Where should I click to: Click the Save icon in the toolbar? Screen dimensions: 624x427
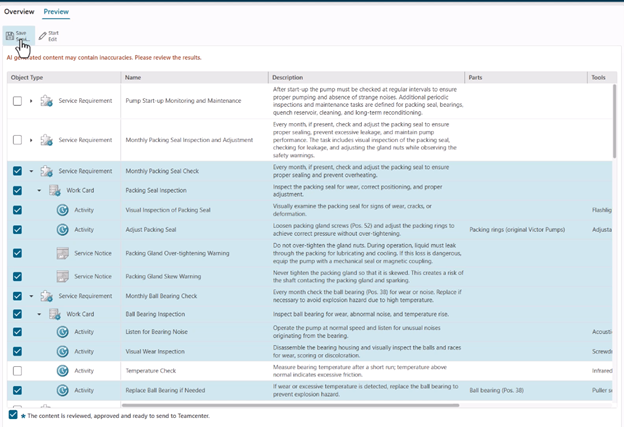[x=10, y=36]
